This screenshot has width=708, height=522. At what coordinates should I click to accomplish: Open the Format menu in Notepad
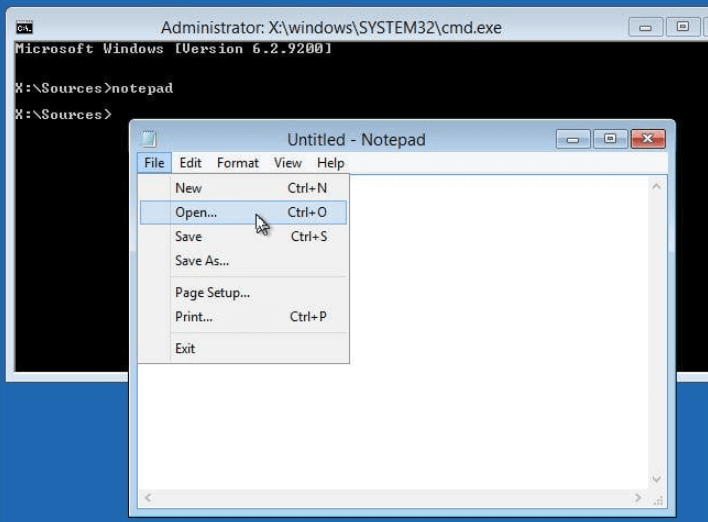(238, 163)
